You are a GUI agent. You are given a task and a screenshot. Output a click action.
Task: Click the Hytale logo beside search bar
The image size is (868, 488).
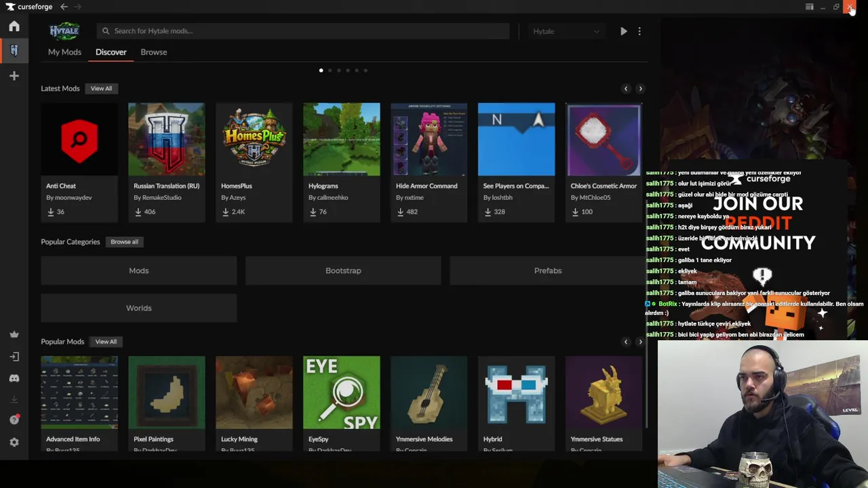click(64, 31)
